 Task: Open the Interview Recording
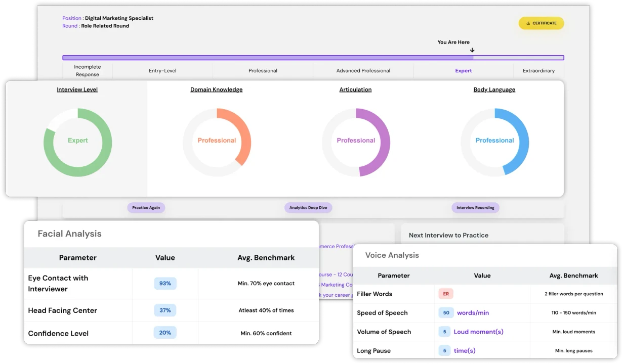(x=475, y=208)
